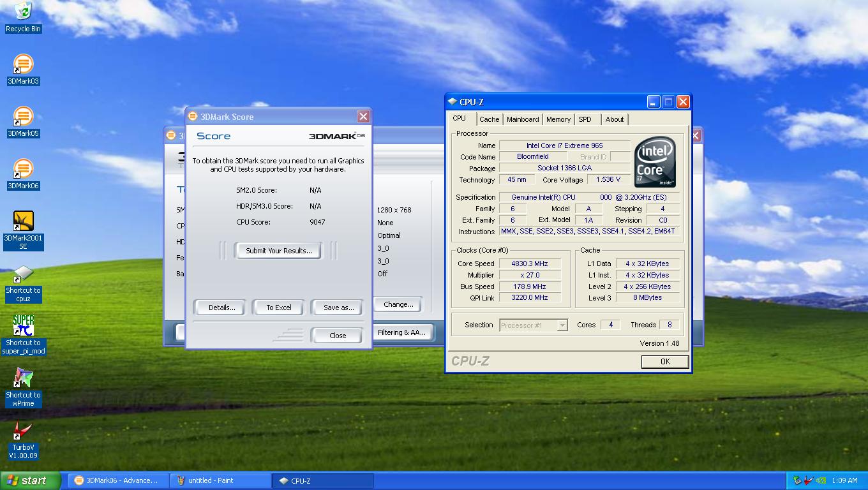Export score To Excel
Screen dimensions: 868x490
tap(279, 308)
